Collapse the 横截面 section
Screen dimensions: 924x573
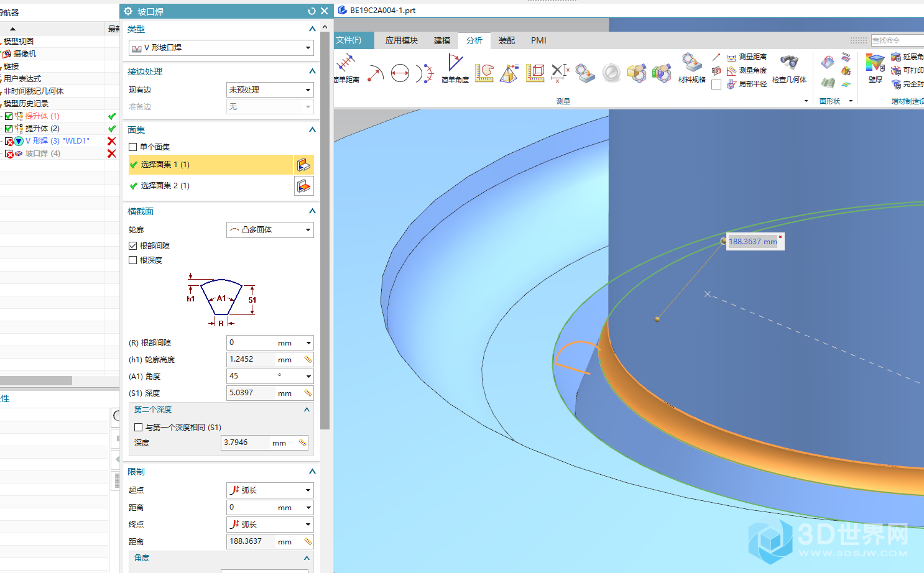point(312,211)
